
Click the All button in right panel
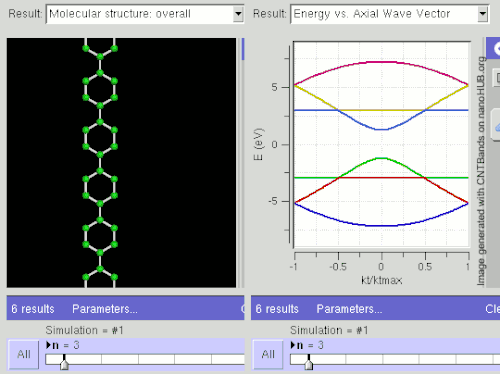268,354
